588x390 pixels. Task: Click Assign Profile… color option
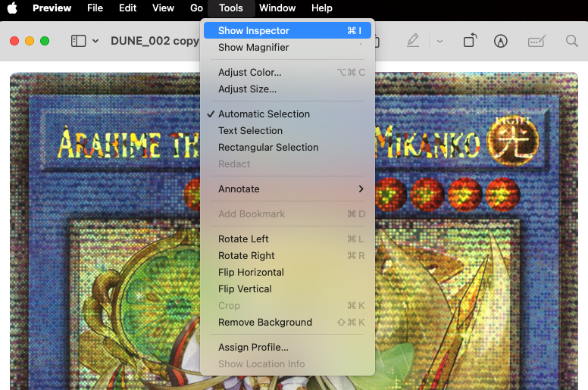click(x=253, y=348)
